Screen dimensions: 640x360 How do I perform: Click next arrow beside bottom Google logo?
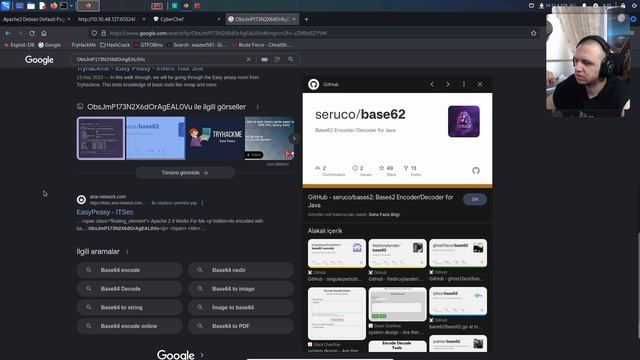click(202, 355)
